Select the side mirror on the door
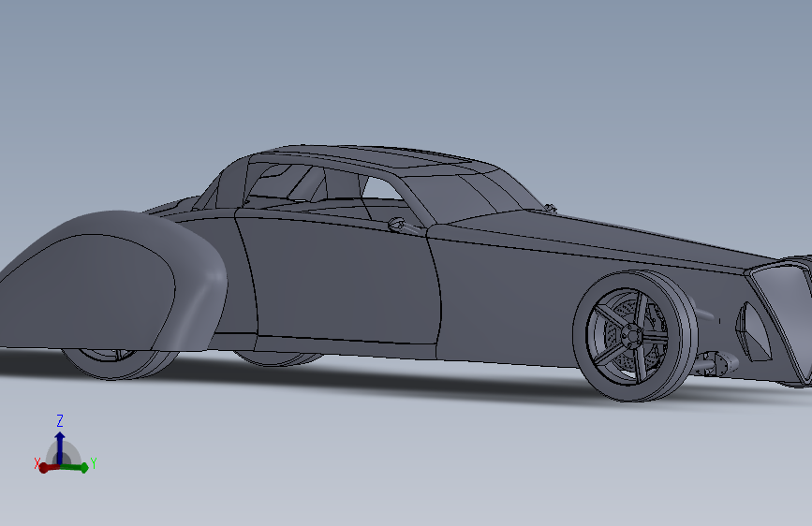The height and width of the screenshot is (526, 812). (400, 225)
